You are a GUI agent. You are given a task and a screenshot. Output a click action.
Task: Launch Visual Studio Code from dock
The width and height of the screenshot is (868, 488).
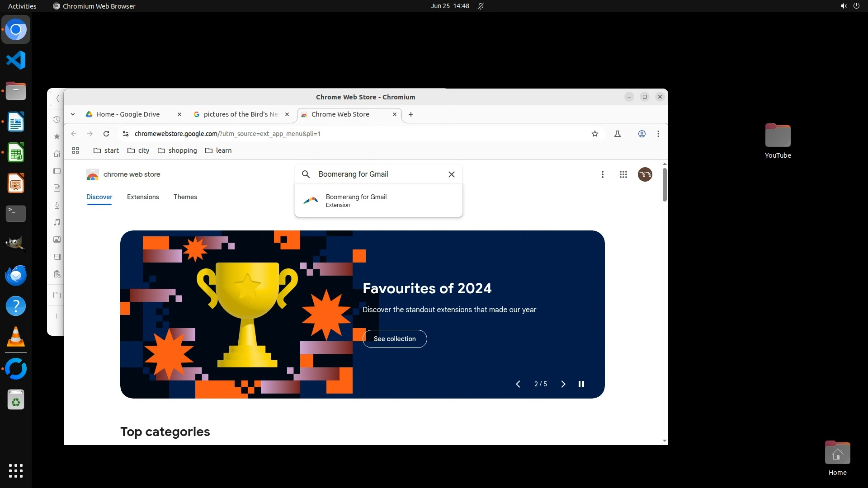16,60
